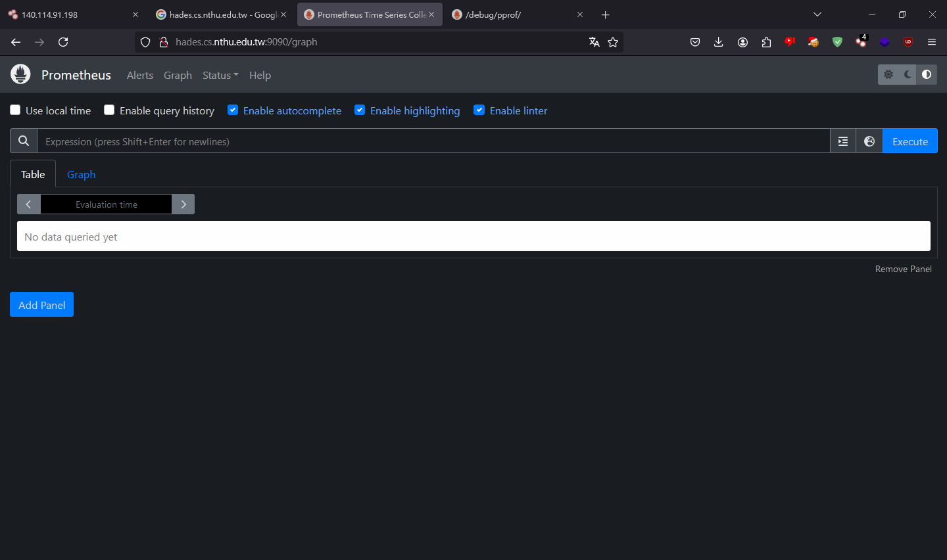The width and height of the screenshot is (947, 560).
Task: Click the Add Panel button
Action: click(x=42, y=304)
